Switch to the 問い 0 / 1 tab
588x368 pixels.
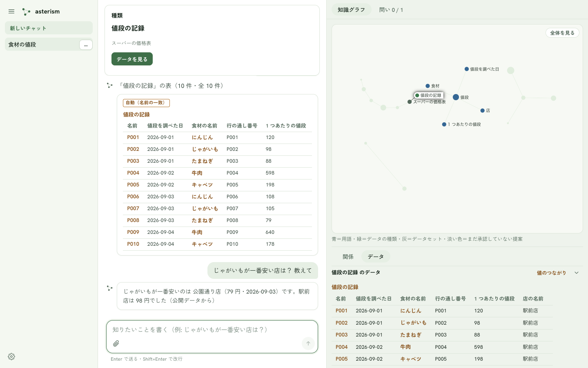click(x=391, y=10)
